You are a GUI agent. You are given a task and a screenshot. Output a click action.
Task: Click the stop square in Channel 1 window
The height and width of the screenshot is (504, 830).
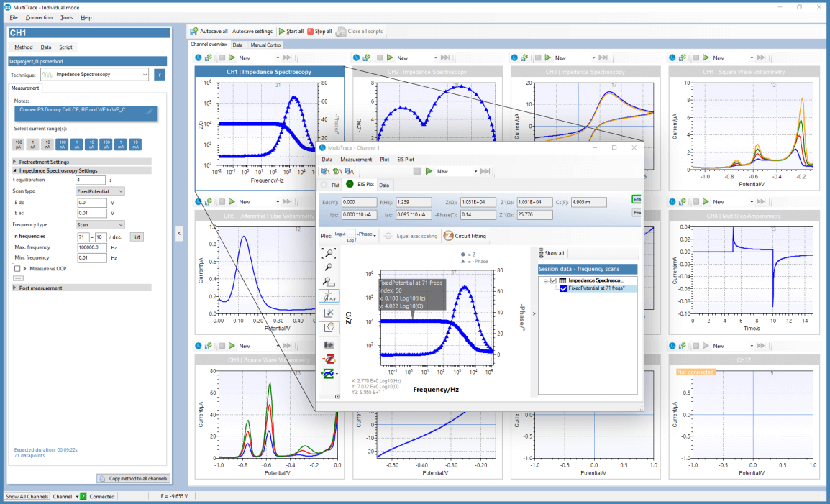click(417, 171)
